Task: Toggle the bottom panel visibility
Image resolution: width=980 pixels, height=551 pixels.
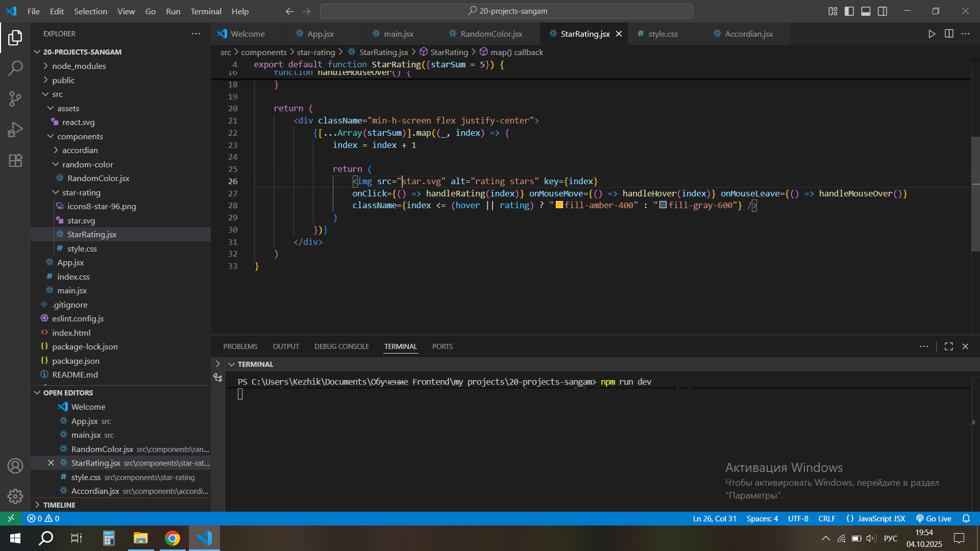Action: [866, 11]
